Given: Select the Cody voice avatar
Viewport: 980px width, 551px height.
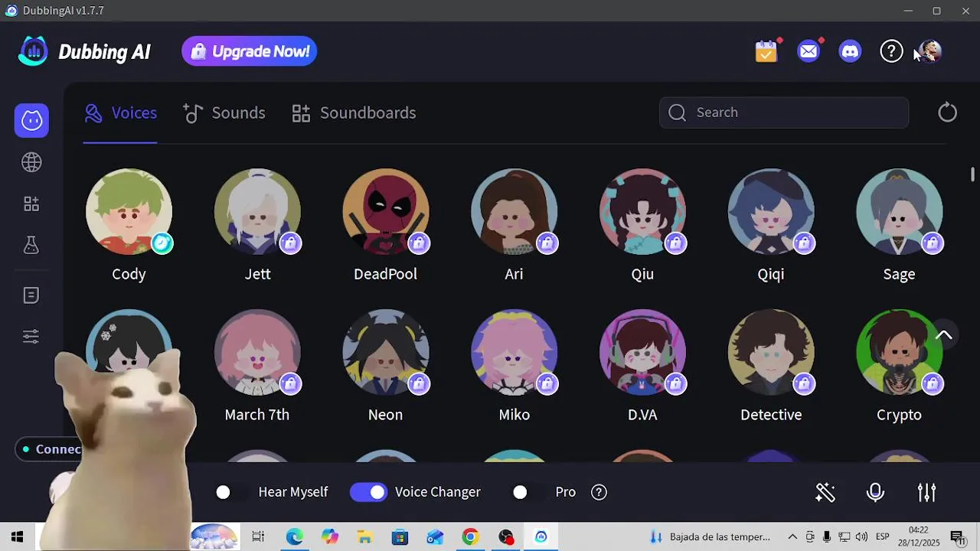Looking at the screenshot, I should tap(129, 212).
